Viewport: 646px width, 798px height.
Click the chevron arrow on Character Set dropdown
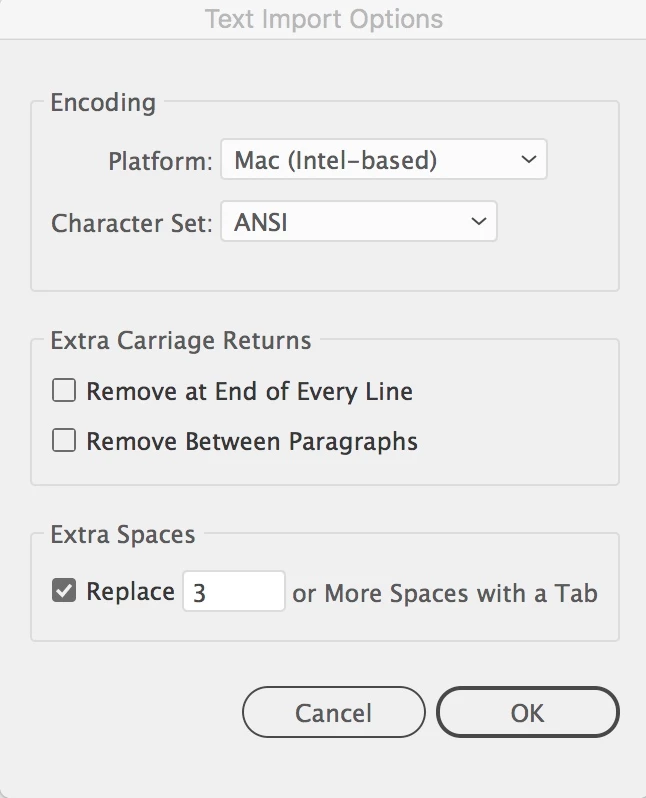click(x=479, y=221)
